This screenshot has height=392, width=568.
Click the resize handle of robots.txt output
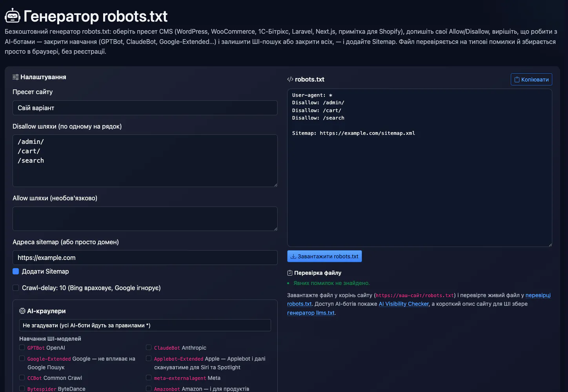(550, 244)
